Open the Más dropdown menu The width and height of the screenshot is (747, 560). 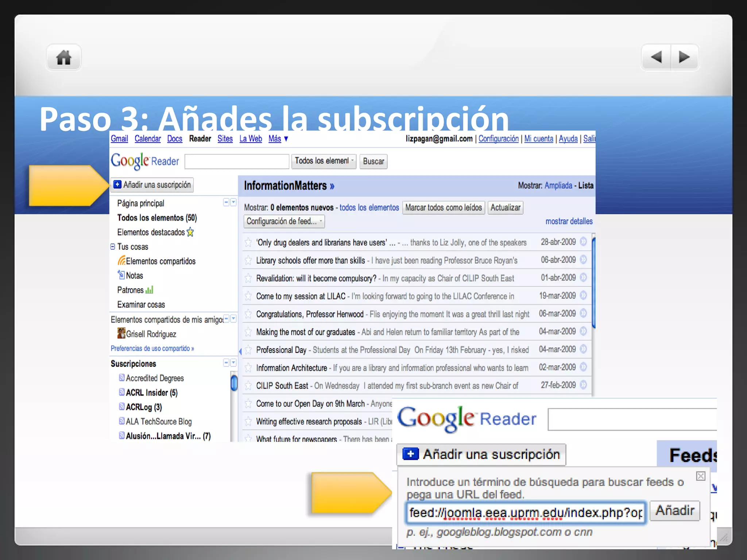tap(278, 139)
